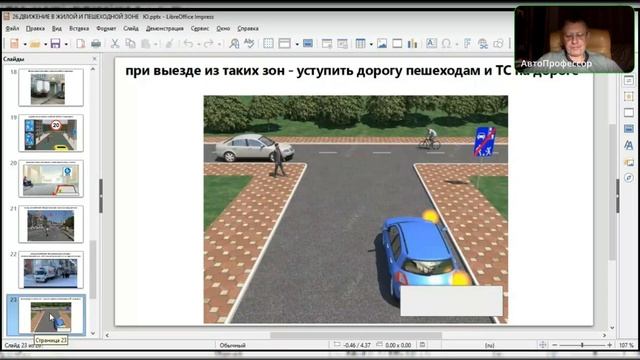Open the Redo history dropdown arrow
640x360 pixels.
click(219, 44)
